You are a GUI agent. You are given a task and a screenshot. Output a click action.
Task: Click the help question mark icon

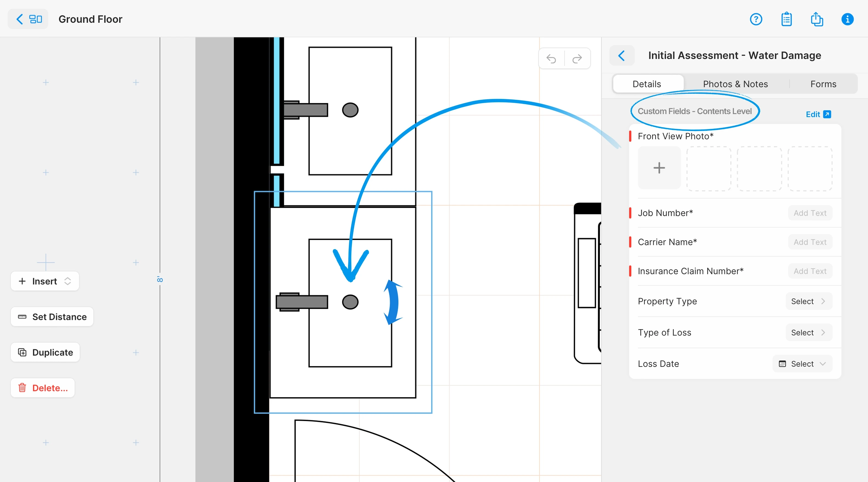coord(756,19)
